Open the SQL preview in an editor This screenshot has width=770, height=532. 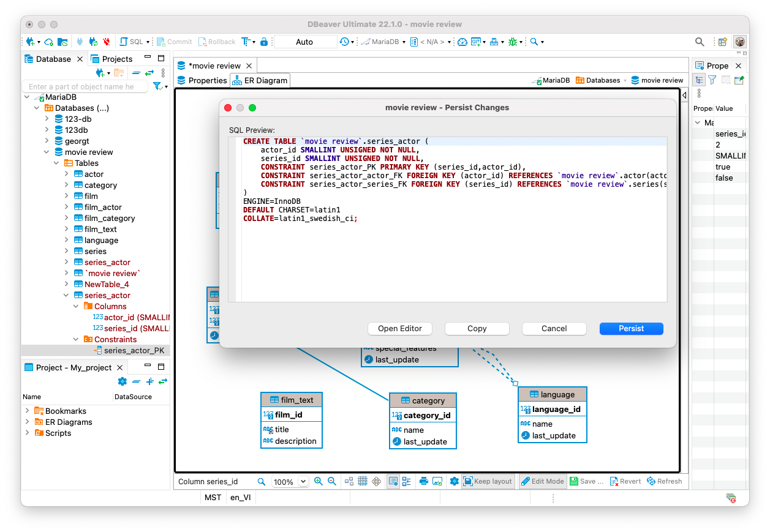399,329
